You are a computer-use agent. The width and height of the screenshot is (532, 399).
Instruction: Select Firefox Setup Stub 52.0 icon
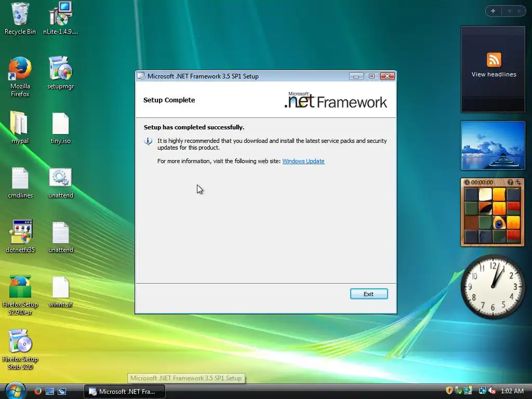(x=20, y=350)
